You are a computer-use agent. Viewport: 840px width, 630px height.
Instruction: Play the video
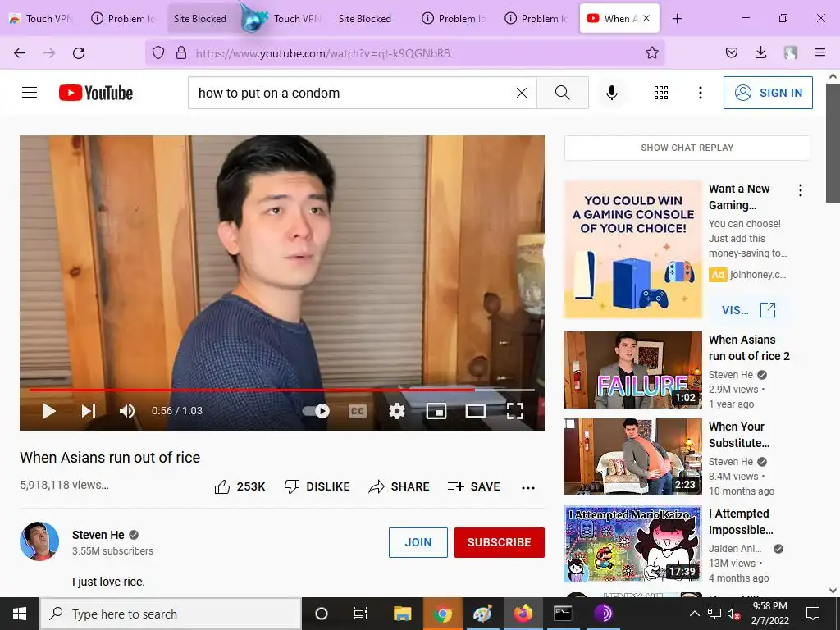click(x=48, y=411)
